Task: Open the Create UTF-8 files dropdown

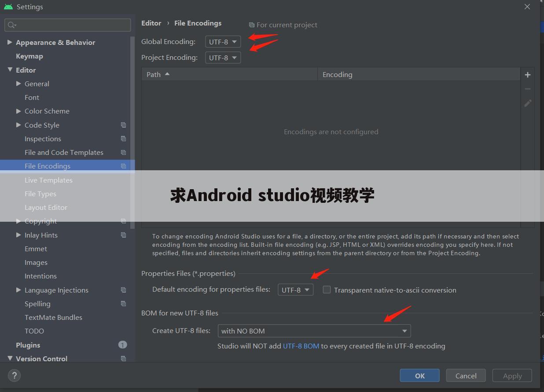Action: pyautogui.click(x=314, y=331)
